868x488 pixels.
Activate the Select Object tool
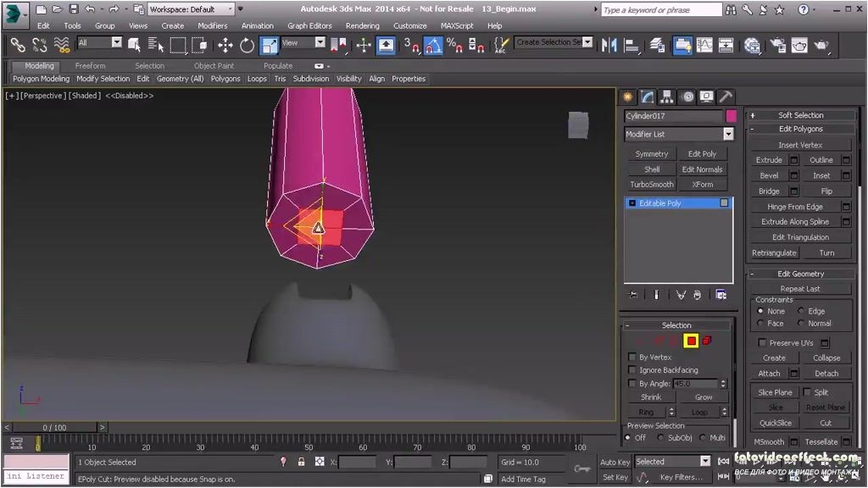click(134, 46)
